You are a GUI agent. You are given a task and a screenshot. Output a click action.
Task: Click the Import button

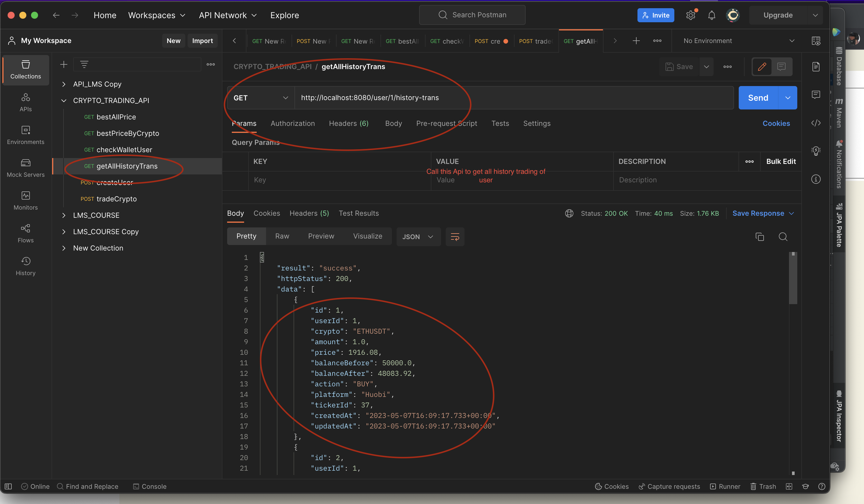[202, 41]
